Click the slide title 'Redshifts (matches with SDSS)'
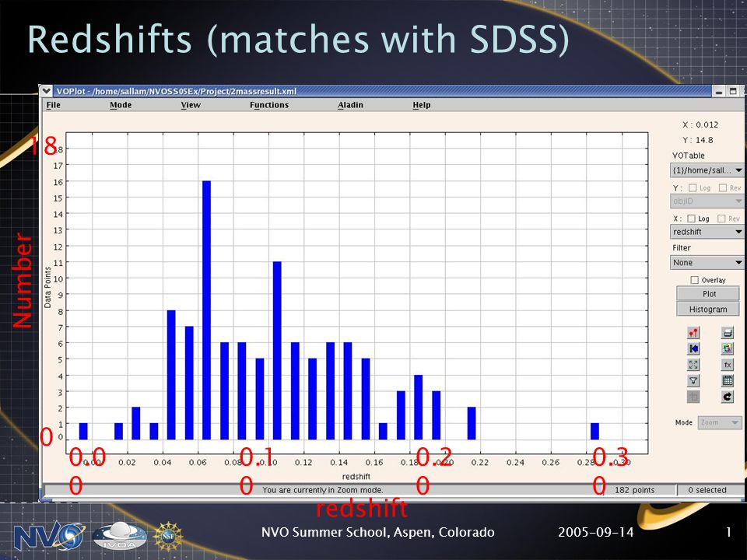 click(298, 40)
